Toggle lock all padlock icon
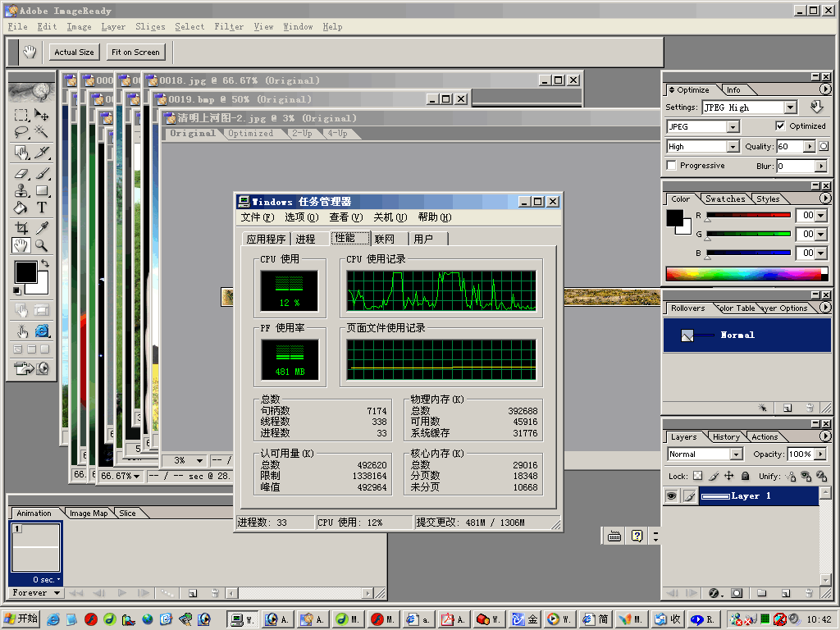Screen dimensions: 840x630 click(x=745, y=476)
